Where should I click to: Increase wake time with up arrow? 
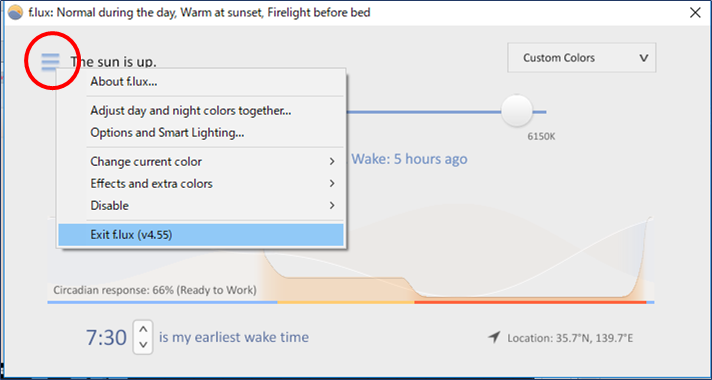click(143, 329)
